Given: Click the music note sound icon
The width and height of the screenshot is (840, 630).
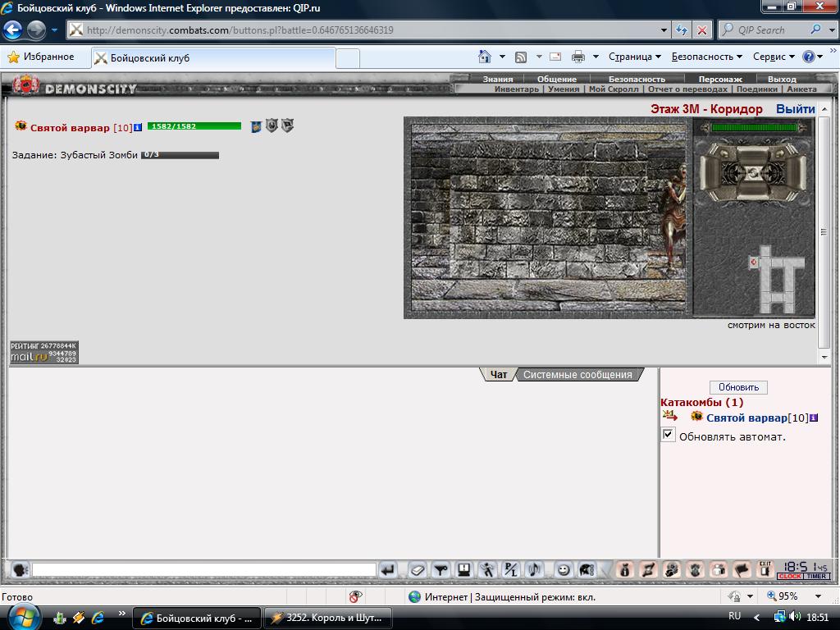Looking at the screenshot, I should coord(533,570).
